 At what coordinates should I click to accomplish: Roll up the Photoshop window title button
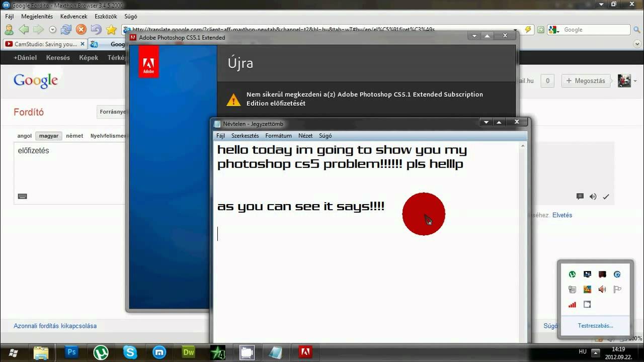(487, 36)
